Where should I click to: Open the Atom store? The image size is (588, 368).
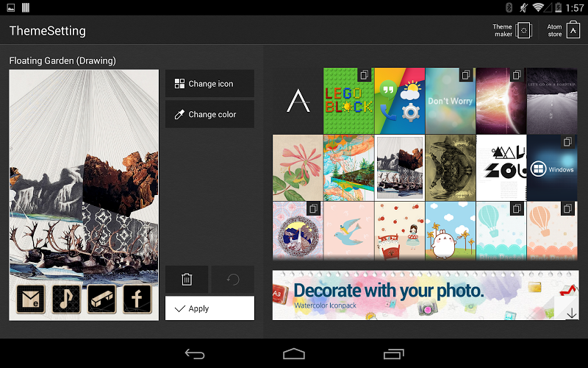563,30
